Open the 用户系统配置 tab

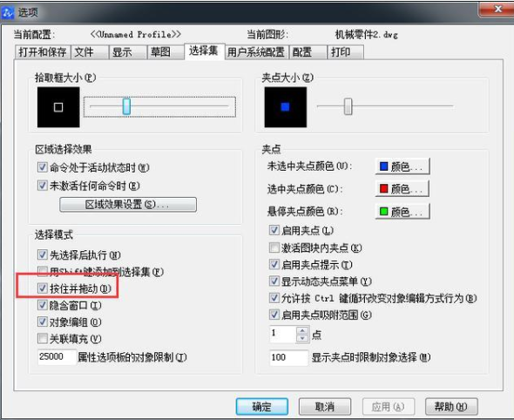point(256,52)
